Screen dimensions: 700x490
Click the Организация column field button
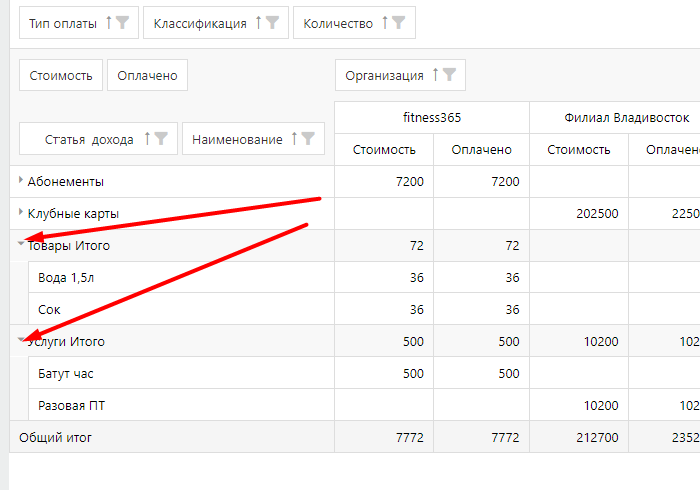point(400,75)
